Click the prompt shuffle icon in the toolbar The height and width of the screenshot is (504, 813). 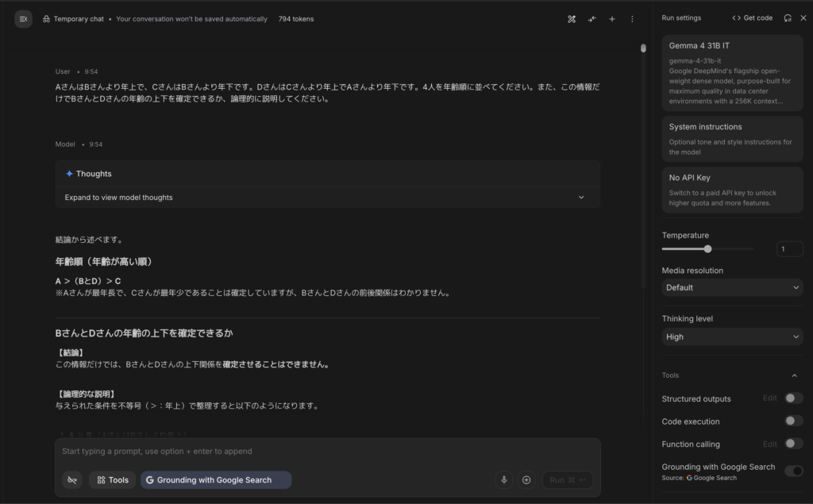tap(571, 18)
